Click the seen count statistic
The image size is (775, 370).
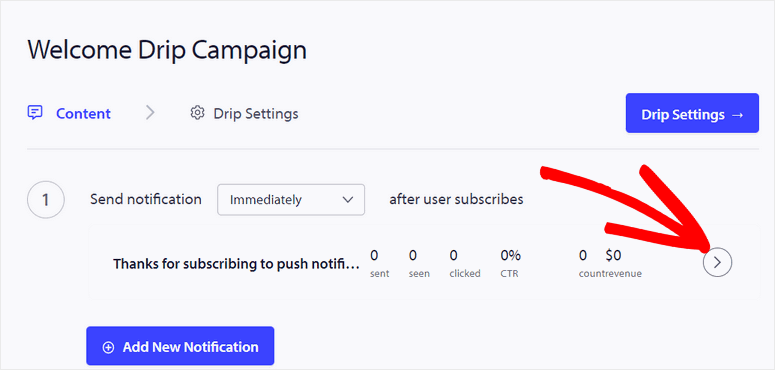point(419,263)
